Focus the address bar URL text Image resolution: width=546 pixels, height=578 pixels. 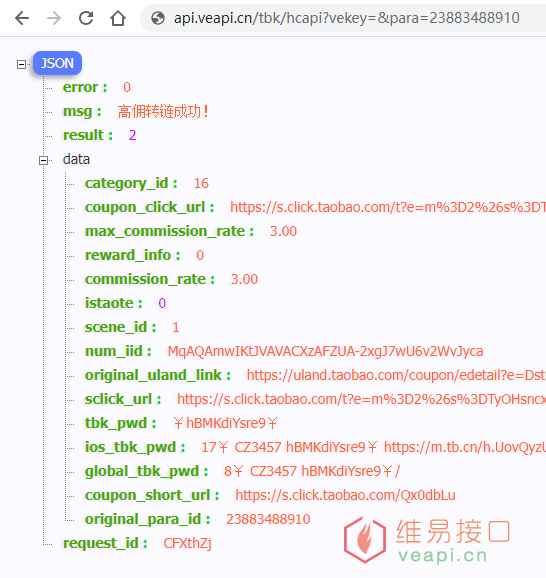coord(347,18)
